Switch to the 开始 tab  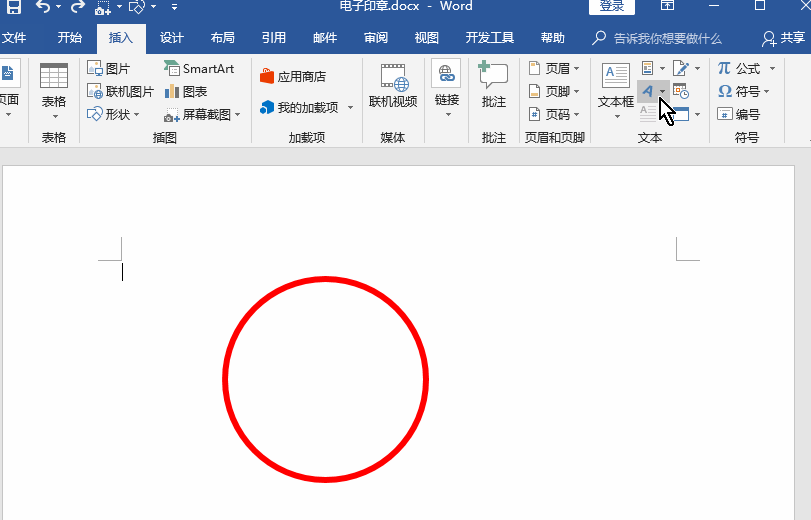(x=69, y=38)
